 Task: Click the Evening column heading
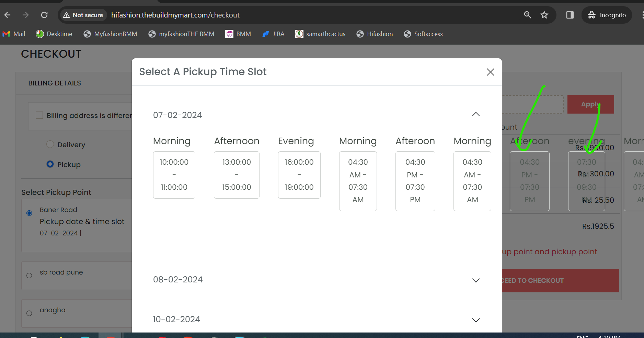coord(296,141)
